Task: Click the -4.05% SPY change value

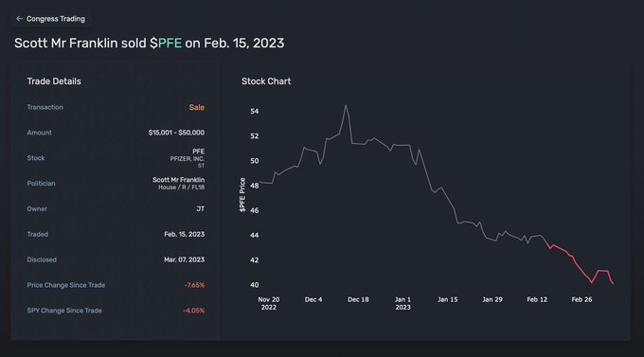Action: (193, 311)
